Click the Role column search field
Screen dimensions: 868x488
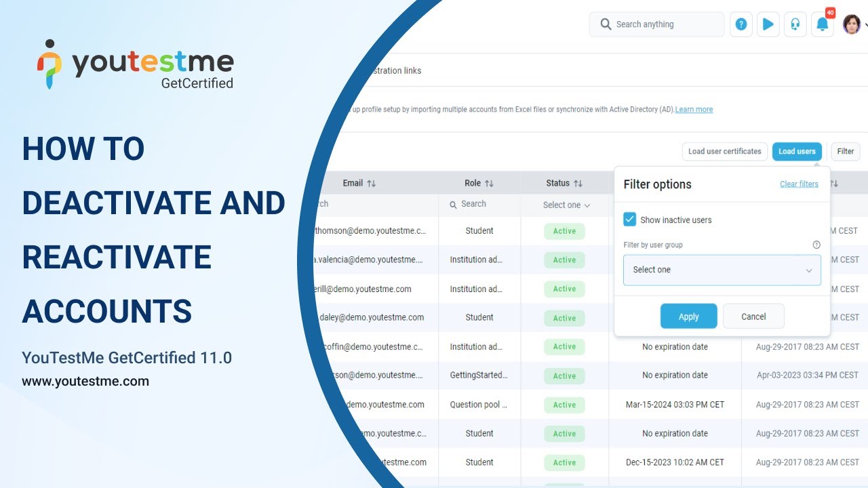coord(479,204)
